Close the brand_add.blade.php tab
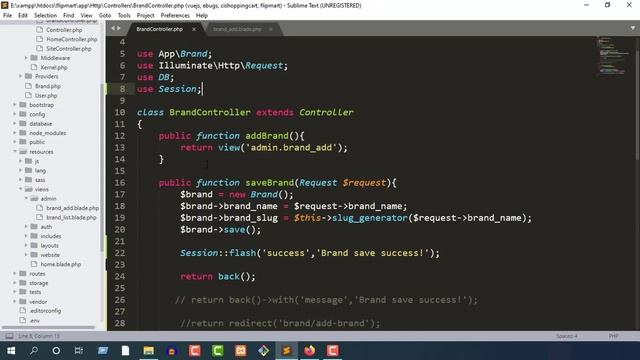 click(x=271, y=29)
